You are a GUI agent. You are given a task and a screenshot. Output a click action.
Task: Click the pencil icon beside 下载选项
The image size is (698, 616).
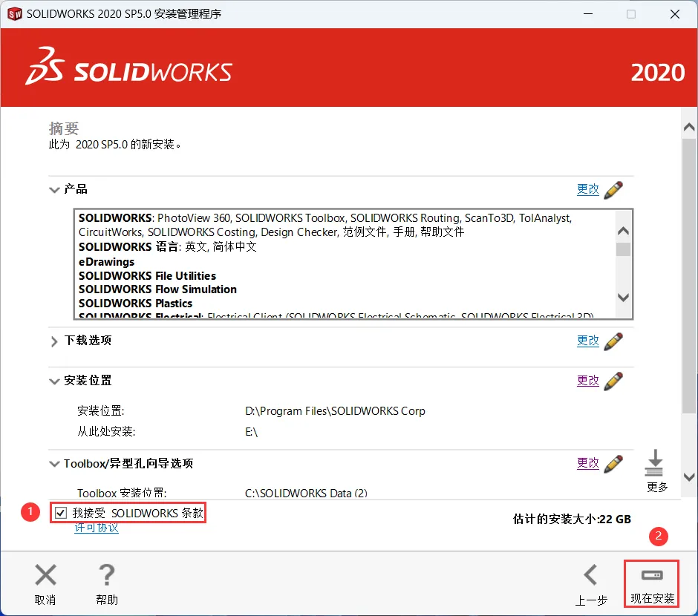613,341
